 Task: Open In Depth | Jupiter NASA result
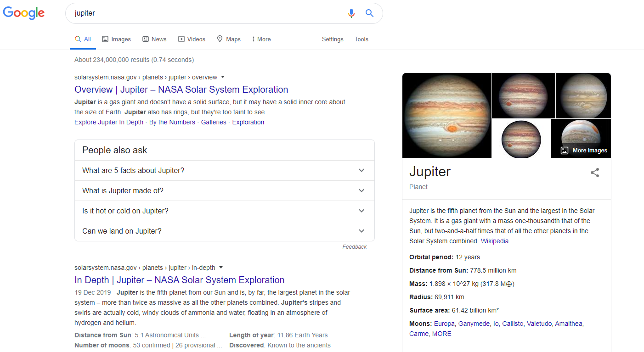180,280
